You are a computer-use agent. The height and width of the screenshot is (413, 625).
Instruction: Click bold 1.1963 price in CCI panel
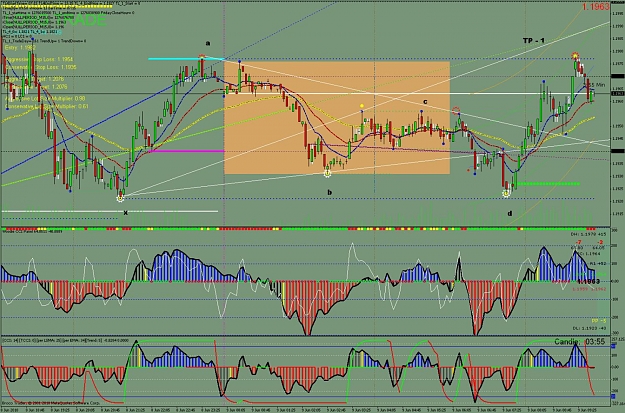[x=588, y=281]
